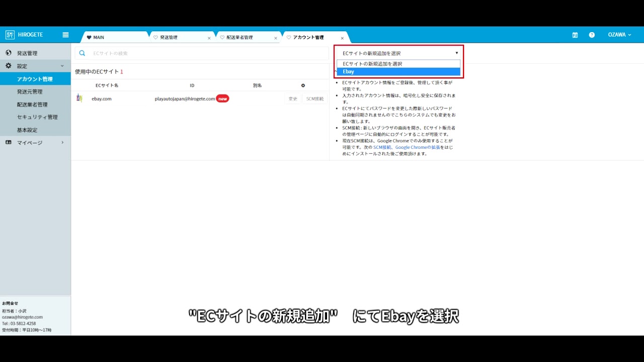Click the 使用中のECサイト heading
This screenshot has height=362, width=644.
click(x=97, y=72)
